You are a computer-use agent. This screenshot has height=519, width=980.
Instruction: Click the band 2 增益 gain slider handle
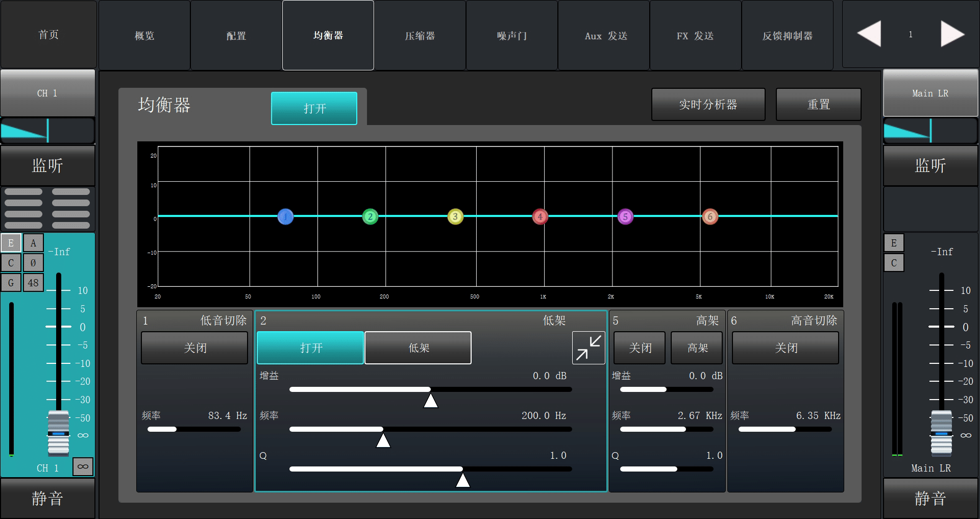(431, 400)
